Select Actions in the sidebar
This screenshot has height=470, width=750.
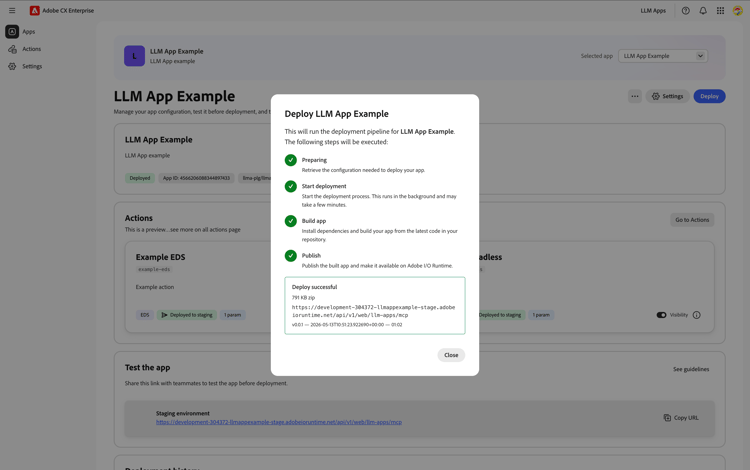click(x=32, y=49)
